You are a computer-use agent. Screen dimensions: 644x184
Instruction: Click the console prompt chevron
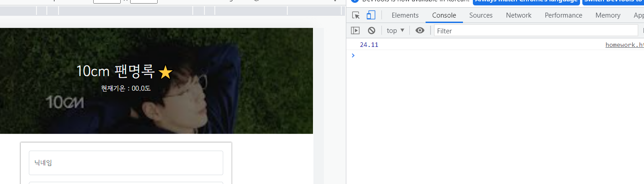tap(353, 55)
